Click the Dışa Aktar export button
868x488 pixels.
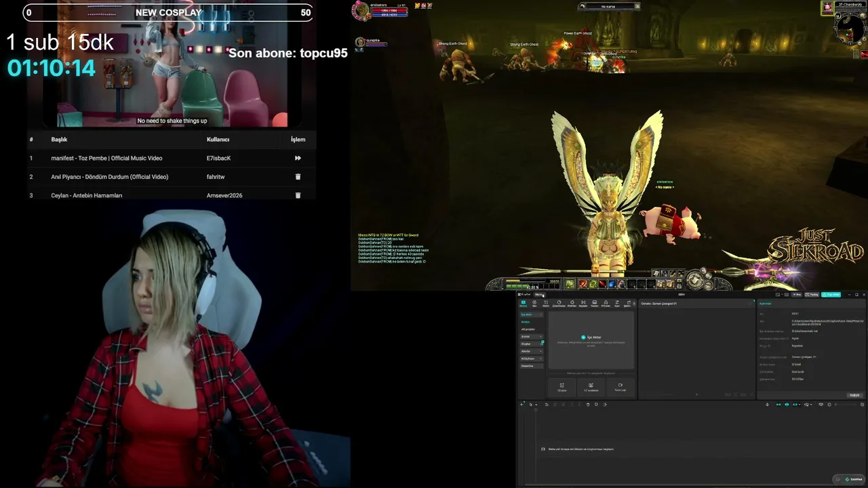point(831,295)
